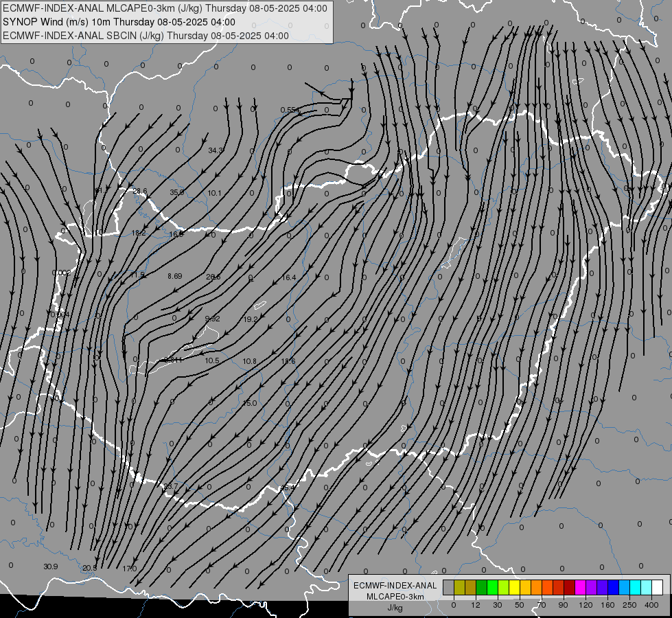672x618 pixels.
Task: Choose the purple legend swatch
Action: click(x=592, y=587)
